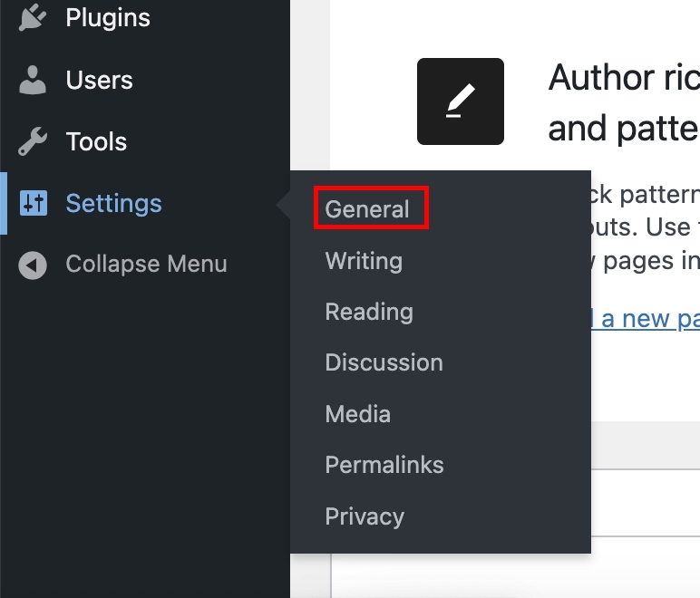700x598 pixels.
Task: Click the Settings sliders icon
Action: coord(33,204)
